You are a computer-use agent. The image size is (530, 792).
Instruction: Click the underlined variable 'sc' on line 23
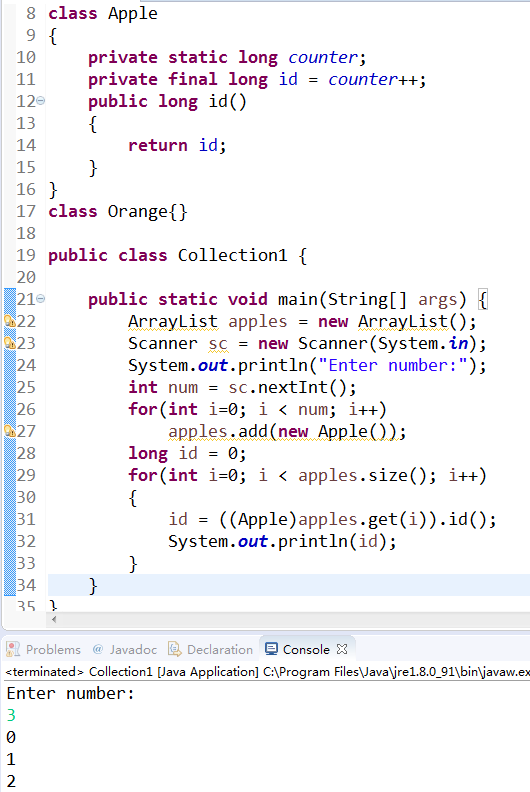[218, 344]
